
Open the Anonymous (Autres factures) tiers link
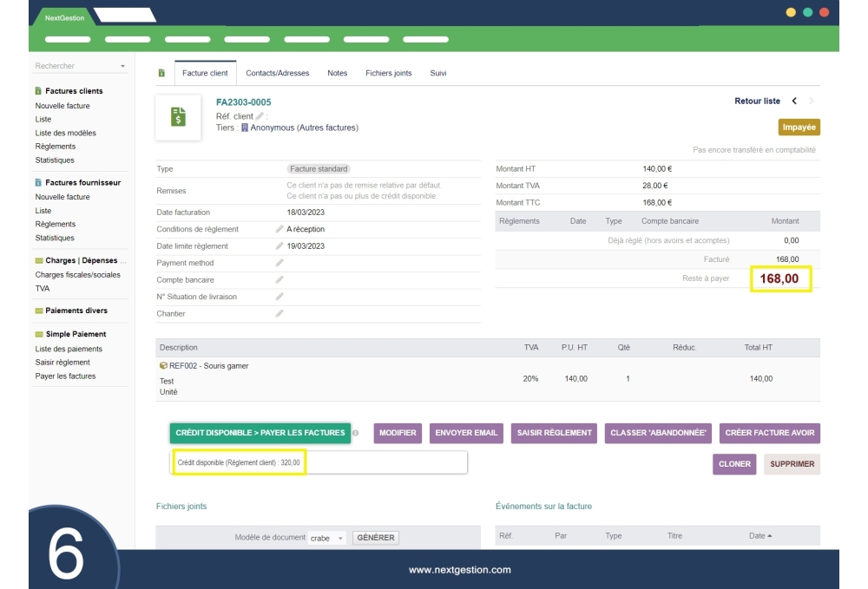pos(304,128)
